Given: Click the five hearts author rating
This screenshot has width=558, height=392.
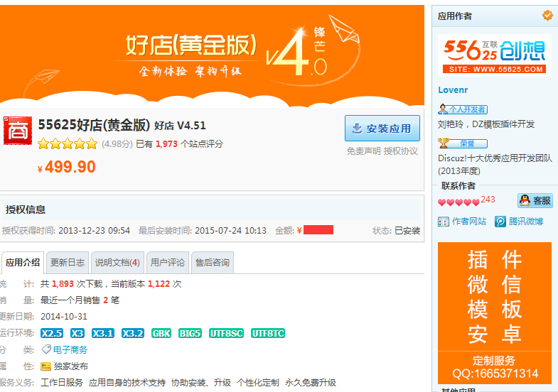Looking at the screenshot, I should tap(458, 202).
